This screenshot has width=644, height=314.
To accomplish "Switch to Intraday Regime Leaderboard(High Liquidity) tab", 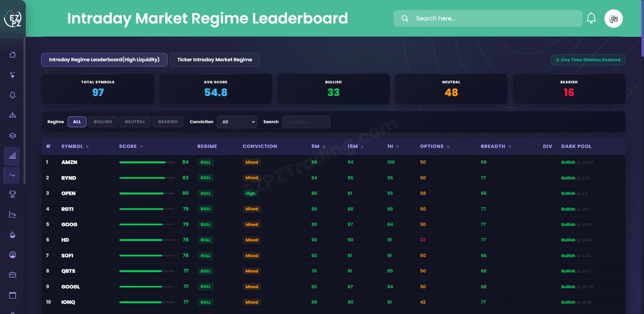I will 104,59.
